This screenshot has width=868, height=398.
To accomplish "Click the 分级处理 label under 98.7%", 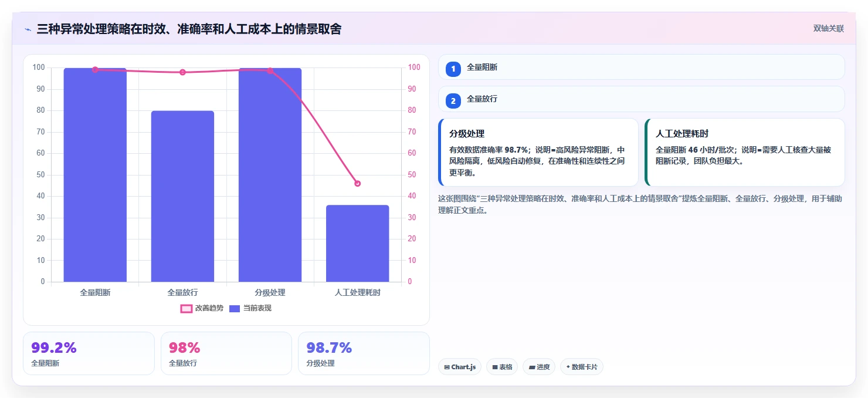I will (x=320, y=363).
